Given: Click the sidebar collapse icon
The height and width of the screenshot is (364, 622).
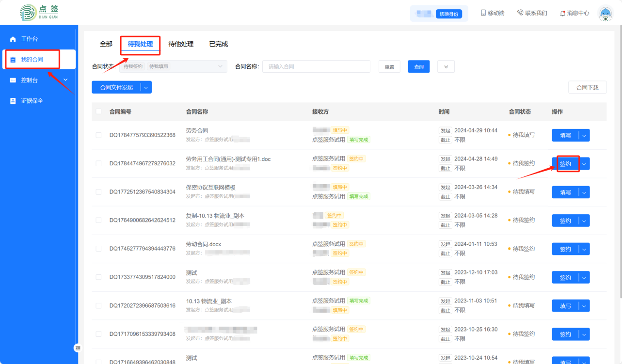Looking at the screenshot, I should click(78, 348).
